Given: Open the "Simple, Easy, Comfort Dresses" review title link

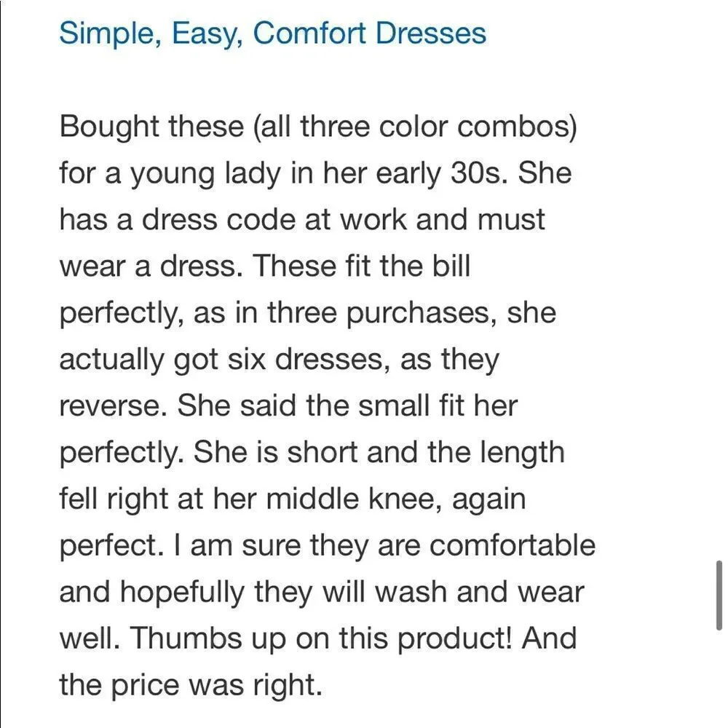Looking at the screenshot, I should (x=272, y=34).
